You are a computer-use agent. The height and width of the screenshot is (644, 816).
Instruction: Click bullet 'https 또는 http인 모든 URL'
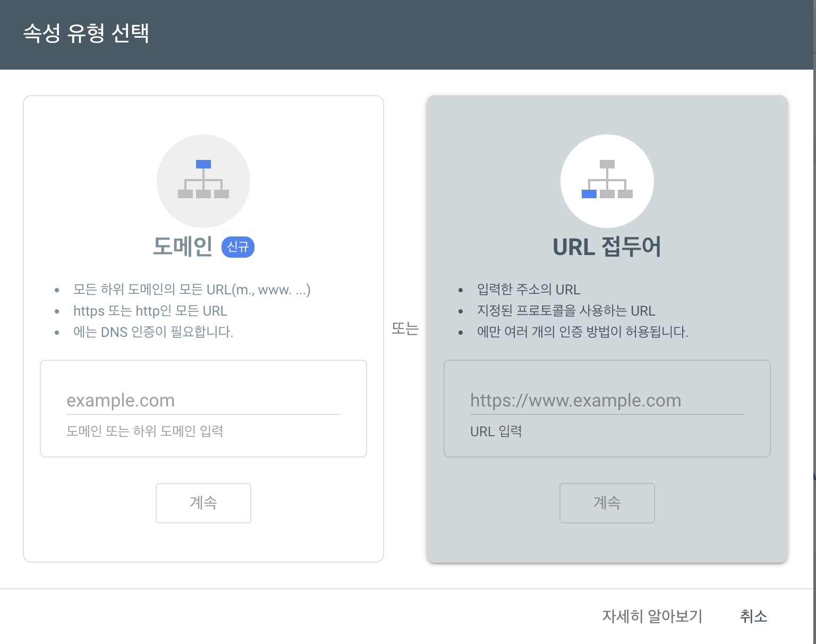pyautogui.click(x=150, y=311)
